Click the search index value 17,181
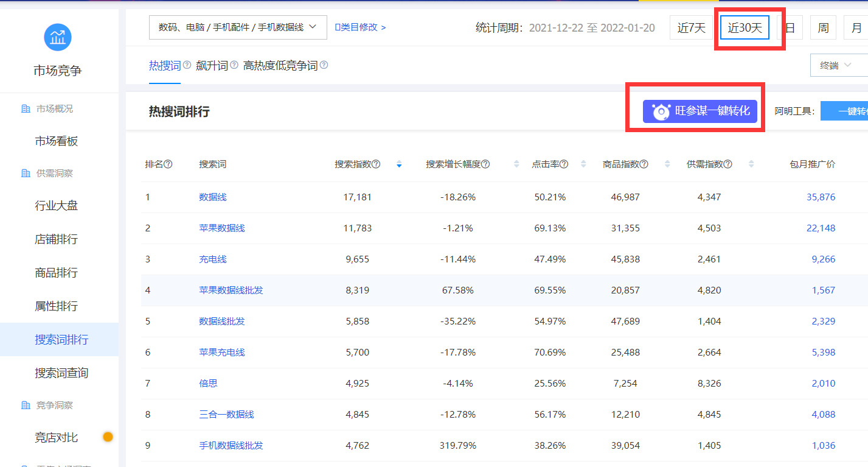868x467 pixels. click(x=358, y=197)
